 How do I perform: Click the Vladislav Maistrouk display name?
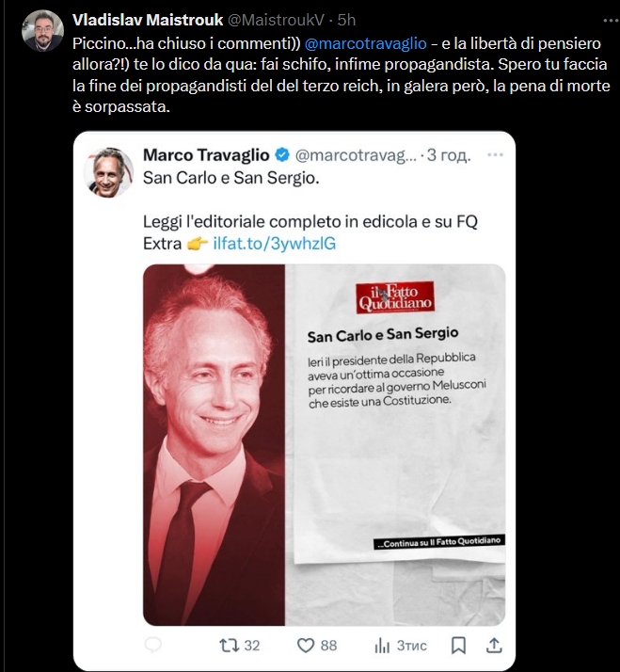148,20
